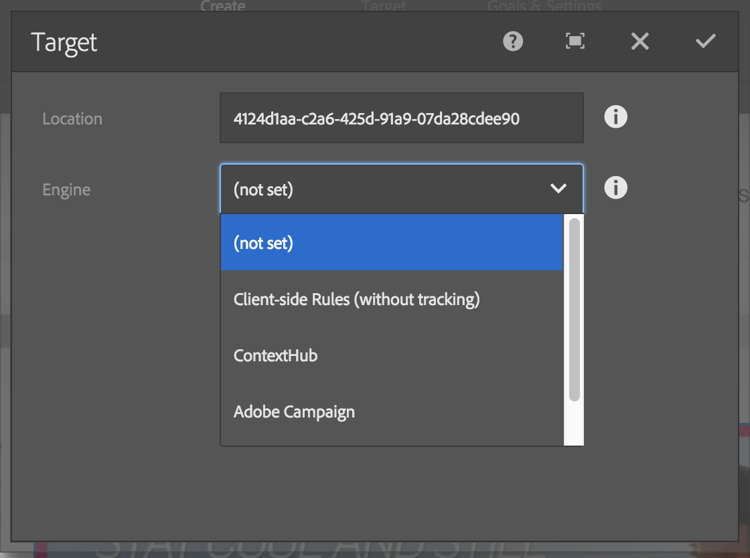Close the Target dialog with X
The height and width of the screenshot is (558, 750).
[640, 41]
